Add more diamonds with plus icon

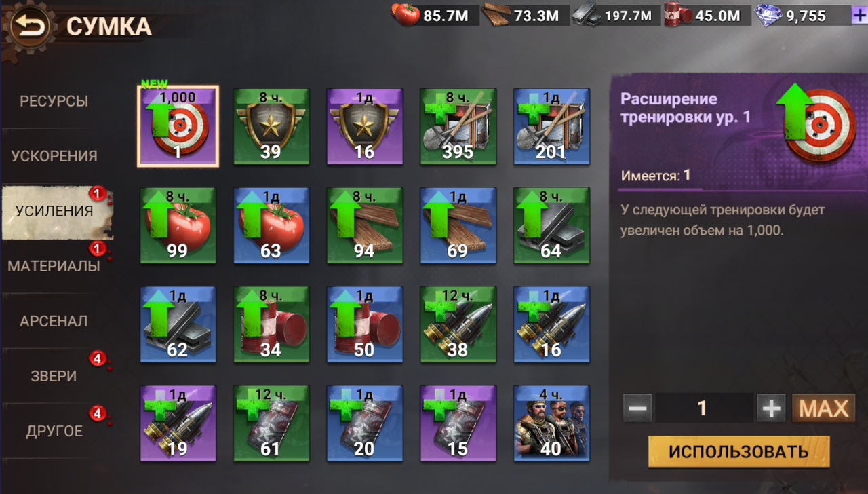click(x=859, y=16)
